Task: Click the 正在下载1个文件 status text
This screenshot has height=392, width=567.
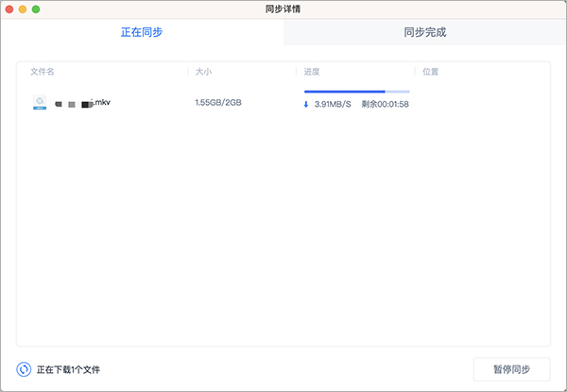Action: pyautogui.click(x=68, y=369)
